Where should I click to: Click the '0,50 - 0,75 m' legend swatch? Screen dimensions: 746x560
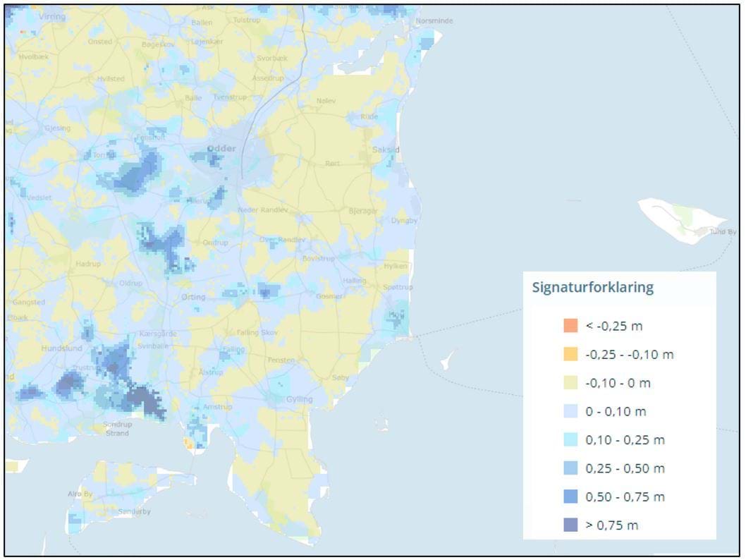[570, 497]
